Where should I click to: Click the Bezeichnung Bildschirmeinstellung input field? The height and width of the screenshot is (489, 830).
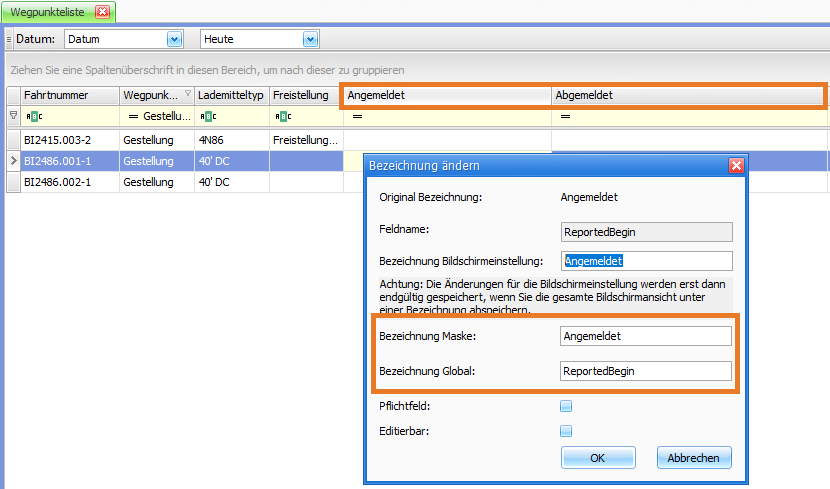(x=646, y=261)
